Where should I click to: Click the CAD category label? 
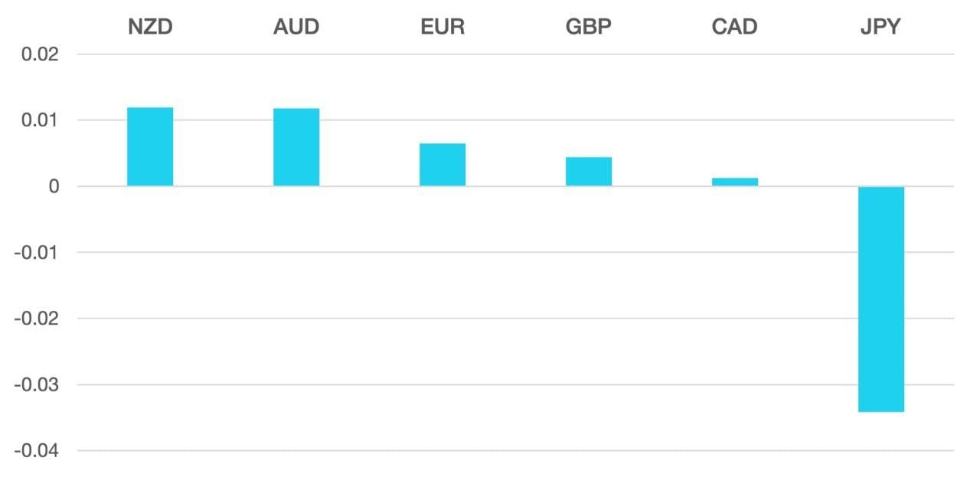(x=735, y=27)
